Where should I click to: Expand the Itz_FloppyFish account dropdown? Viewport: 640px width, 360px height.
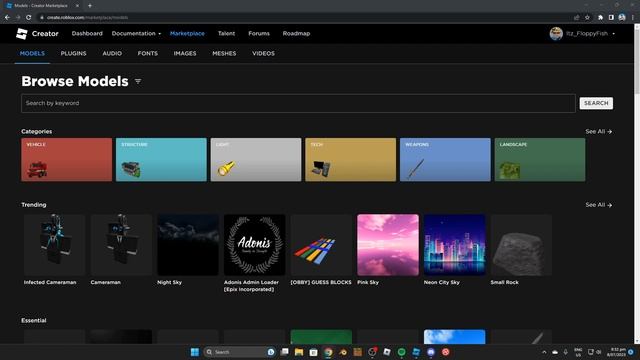pos(590,33)
